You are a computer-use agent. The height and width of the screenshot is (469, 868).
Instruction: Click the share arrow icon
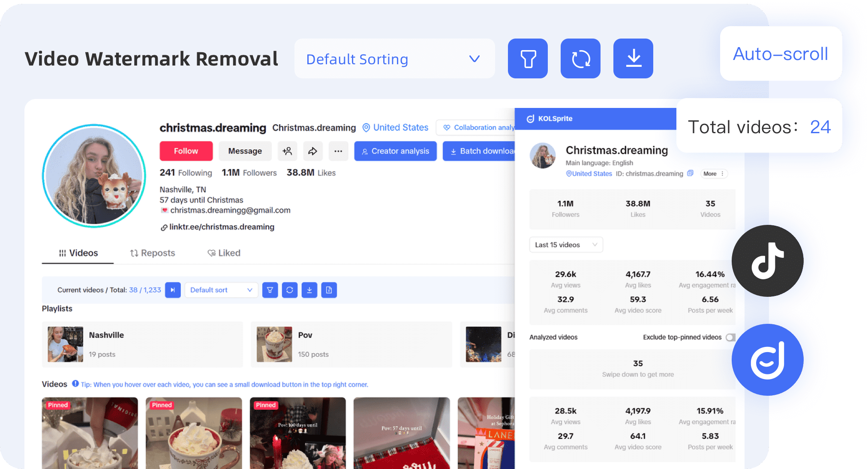pos(312,151)
